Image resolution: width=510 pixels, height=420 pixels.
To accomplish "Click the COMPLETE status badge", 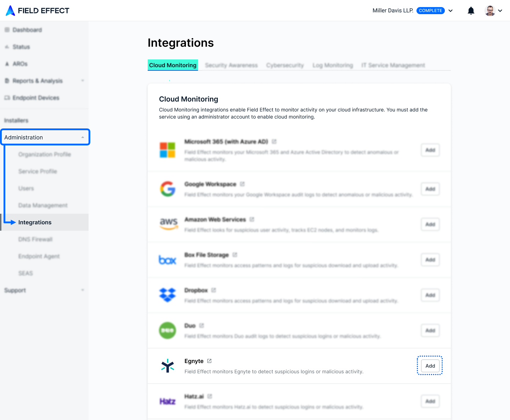I will click(431, 11).
